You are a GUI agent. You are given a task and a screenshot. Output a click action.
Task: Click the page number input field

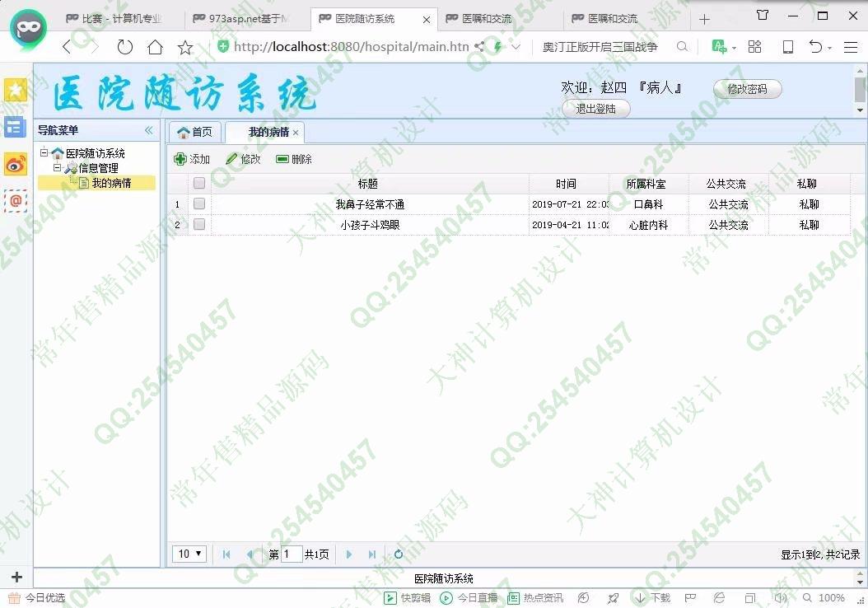pyautogui.click(x=292, y=554)
